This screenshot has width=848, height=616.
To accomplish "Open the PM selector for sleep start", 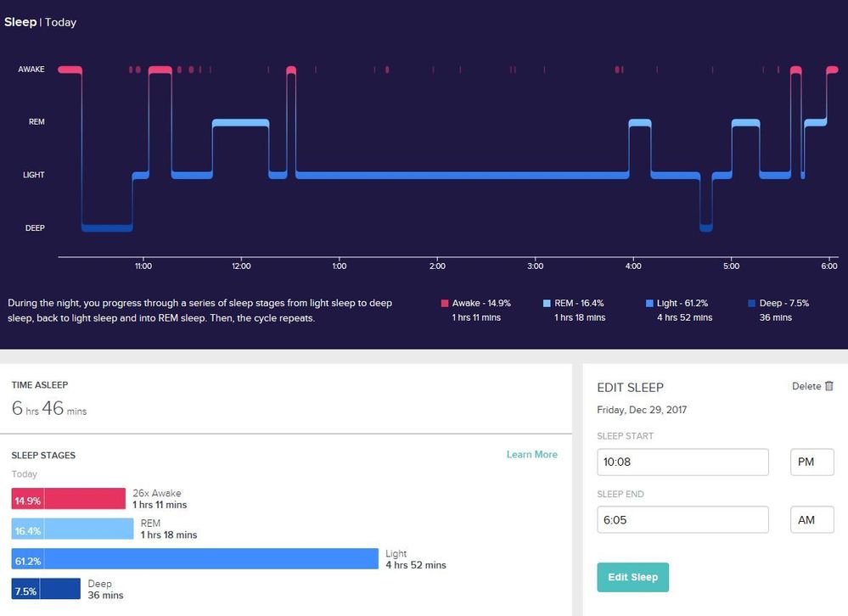I will pos(811,462).
